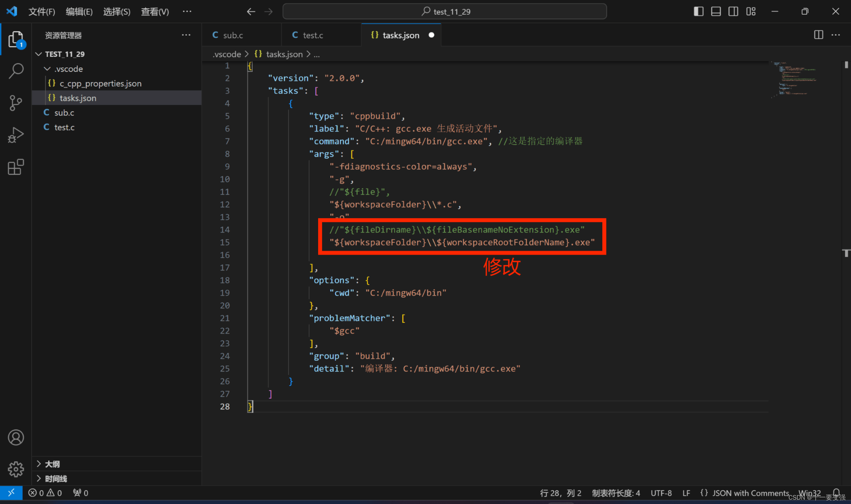Select tasks.json in explorer tree
The height and width of the screenshot is (504, 851).
pos(117,98)
